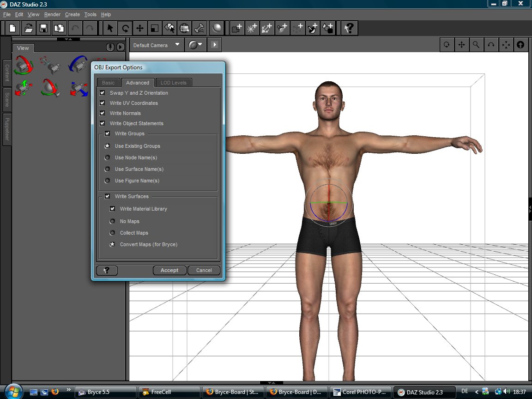Click the help question mark in dialog

click(x=107, y=270)
